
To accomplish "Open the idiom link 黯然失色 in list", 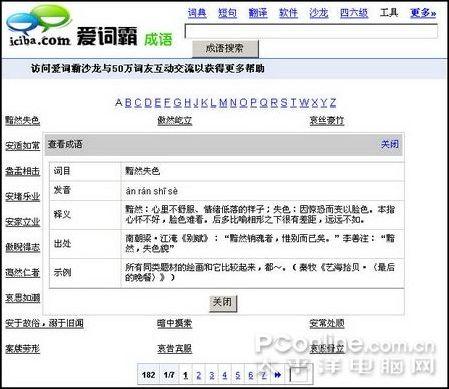I will (x=23, y=120).
